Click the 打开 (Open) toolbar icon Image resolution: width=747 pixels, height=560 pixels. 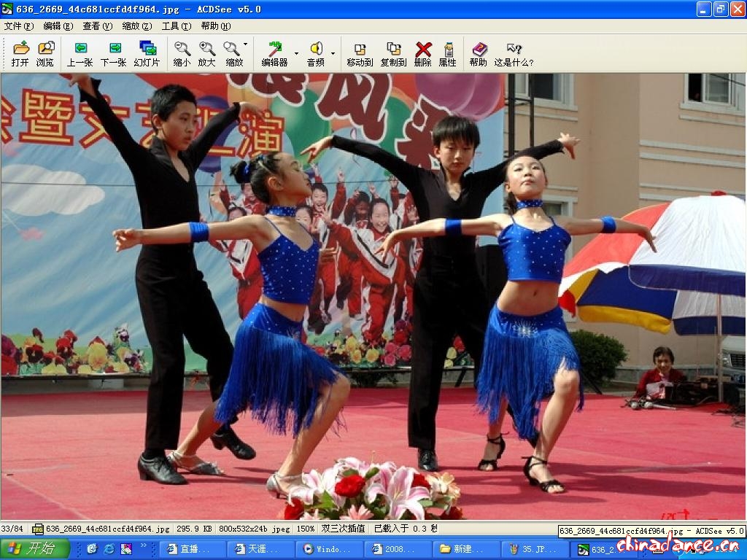pyautogui.click(x=20, y=54)
